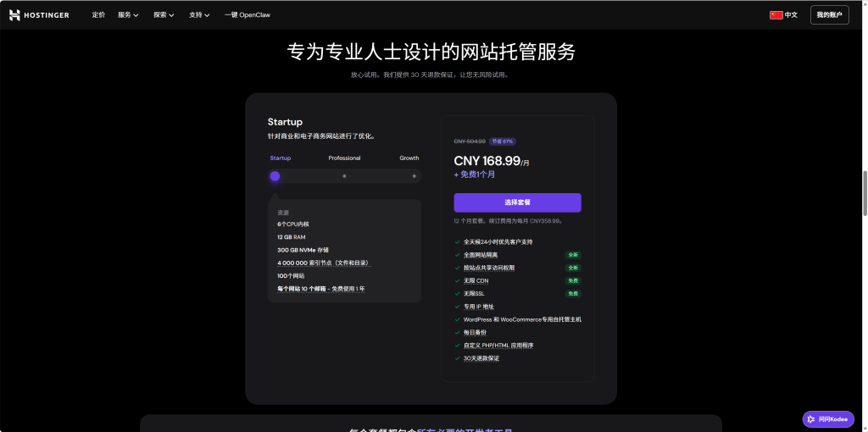
Task: Select the Growth plan label
Action: [x=409, y=158]
